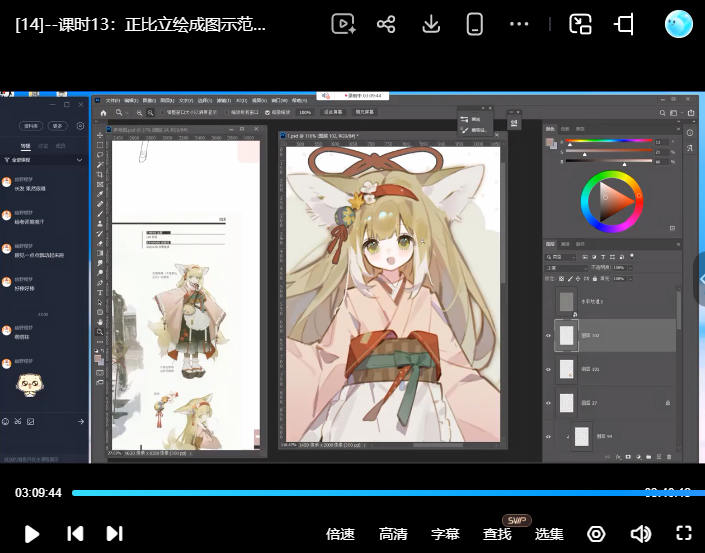Click the hue slider in Color panel
This screenshot has height=553, width=705.
(x=609, y=141)
